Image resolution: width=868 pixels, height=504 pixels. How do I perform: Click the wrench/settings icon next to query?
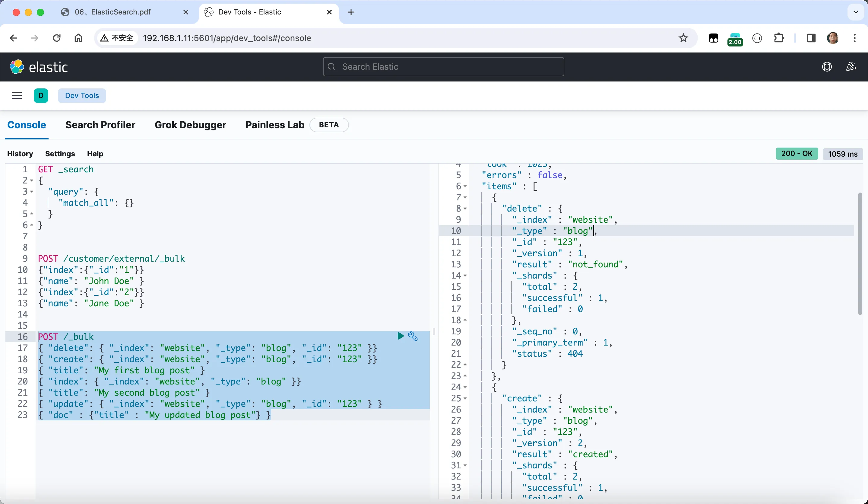tap(413, 335)
